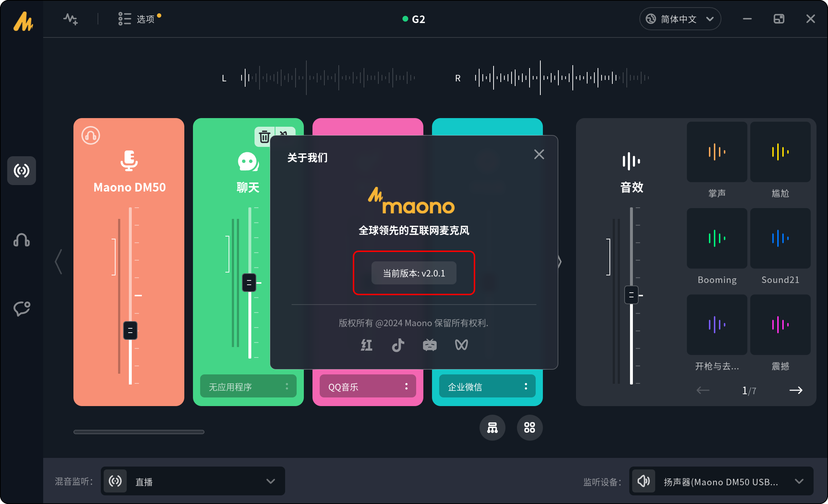Open the voice changer chat-bubble sidebar icon
The width and height of the screenshot is (828, 504).
pos(22,309)
